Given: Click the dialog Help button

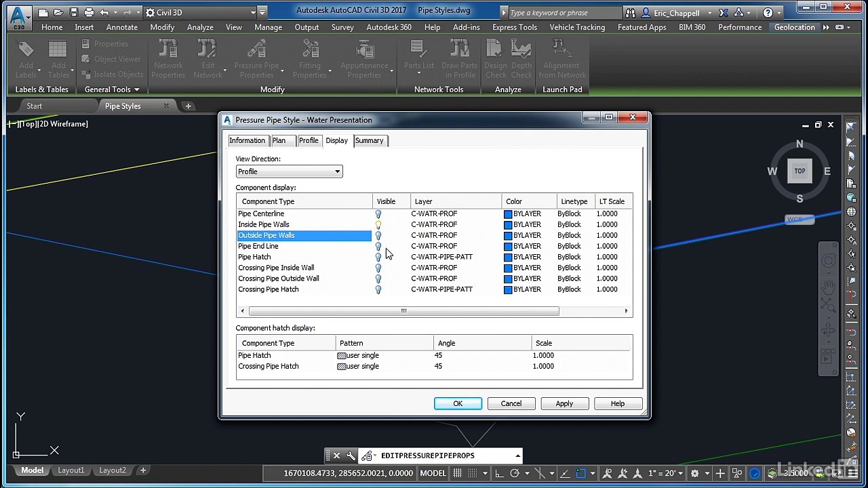Looking at the screenshot, I should (618, 403).
